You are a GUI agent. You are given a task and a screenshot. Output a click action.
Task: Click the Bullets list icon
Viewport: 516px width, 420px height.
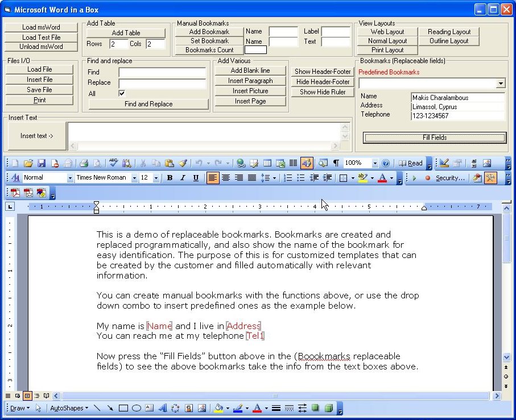pyautogui.click(x=301, y=178)
